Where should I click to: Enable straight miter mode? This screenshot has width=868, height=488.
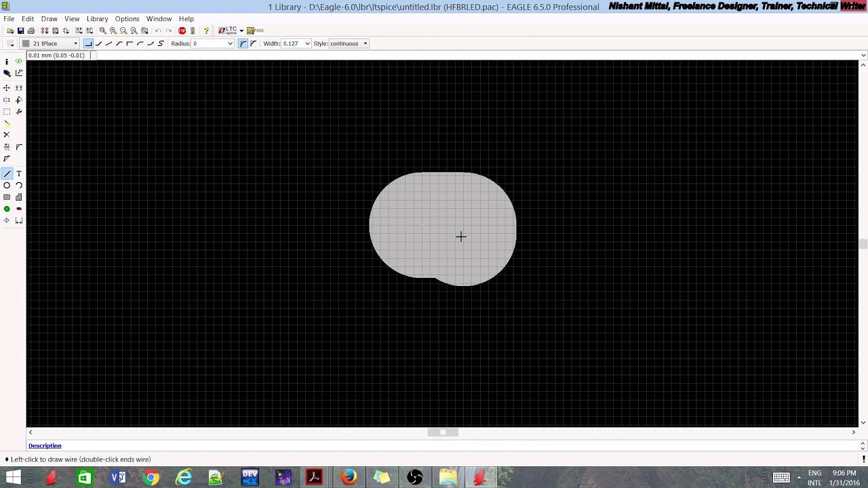(x=253, y=43)
